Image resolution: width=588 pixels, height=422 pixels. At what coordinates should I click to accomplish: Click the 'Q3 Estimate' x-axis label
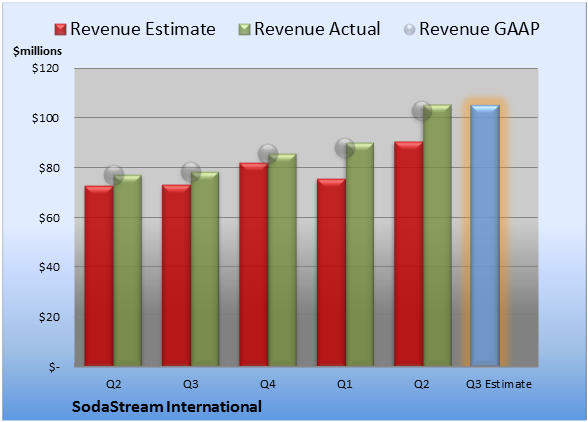(x=499, y=384)
